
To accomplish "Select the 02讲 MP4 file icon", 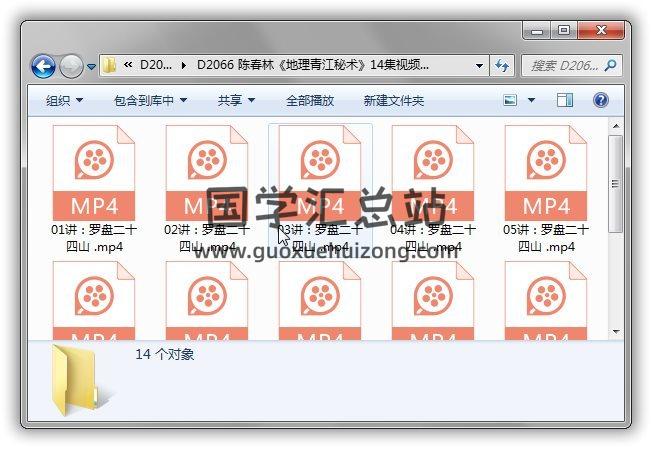I will (207, 173).
